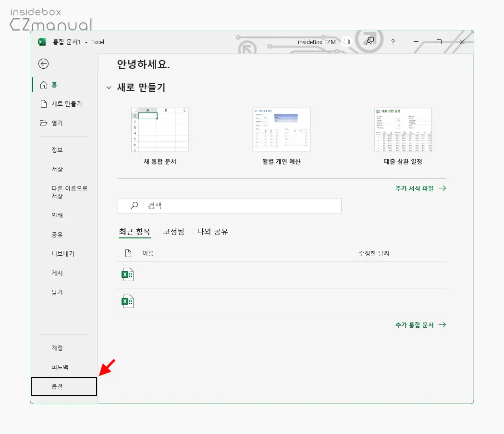Minimize the Excel window
Viewport: 504px width, 434px height.
416,42
